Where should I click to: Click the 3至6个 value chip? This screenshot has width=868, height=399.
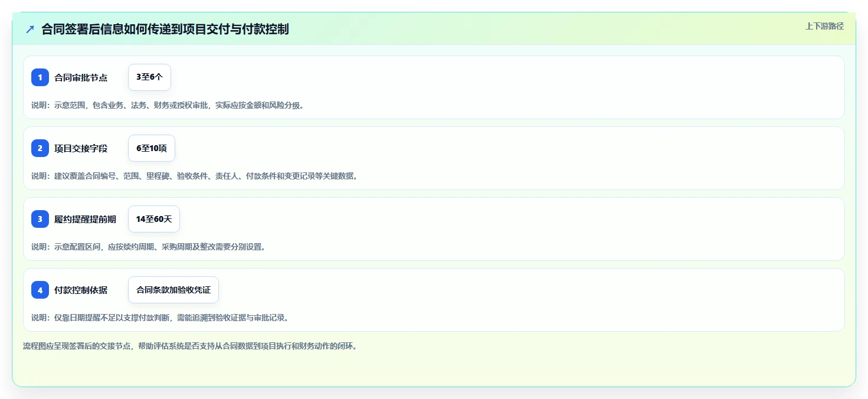pyautogui.click(x=149, y=77)
